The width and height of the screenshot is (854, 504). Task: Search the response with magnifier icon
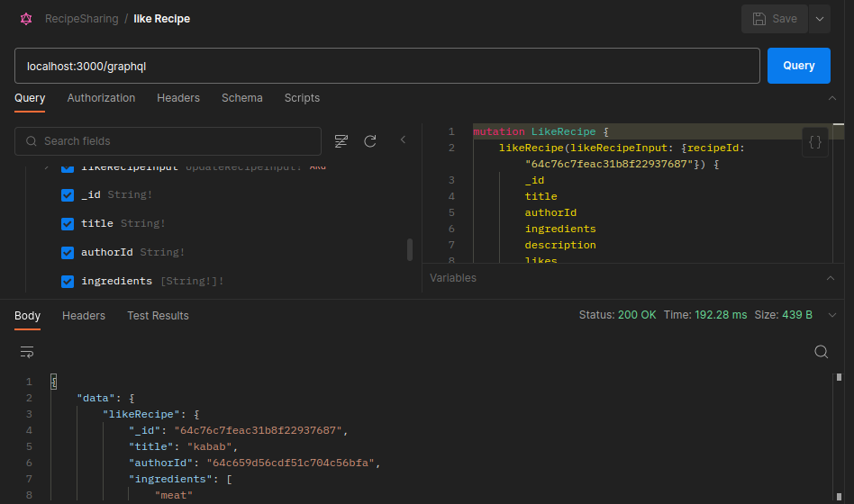click(821, 352)
